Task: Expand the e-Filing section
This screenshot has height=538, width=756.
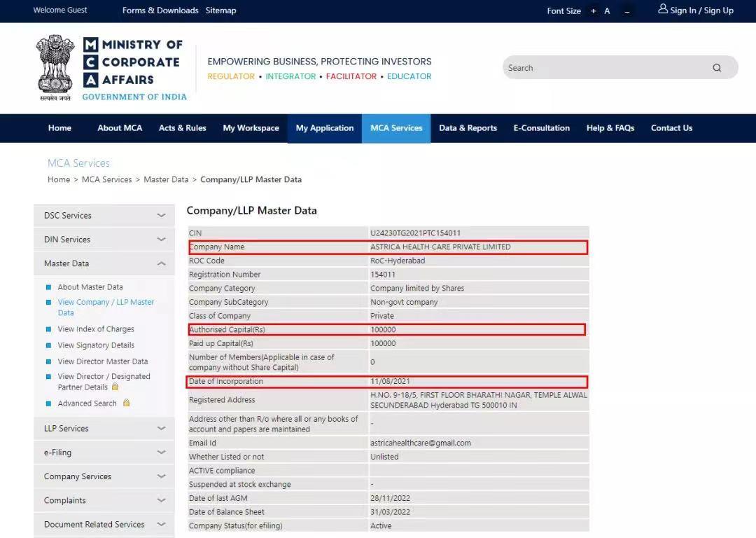Action: point(161,453)
